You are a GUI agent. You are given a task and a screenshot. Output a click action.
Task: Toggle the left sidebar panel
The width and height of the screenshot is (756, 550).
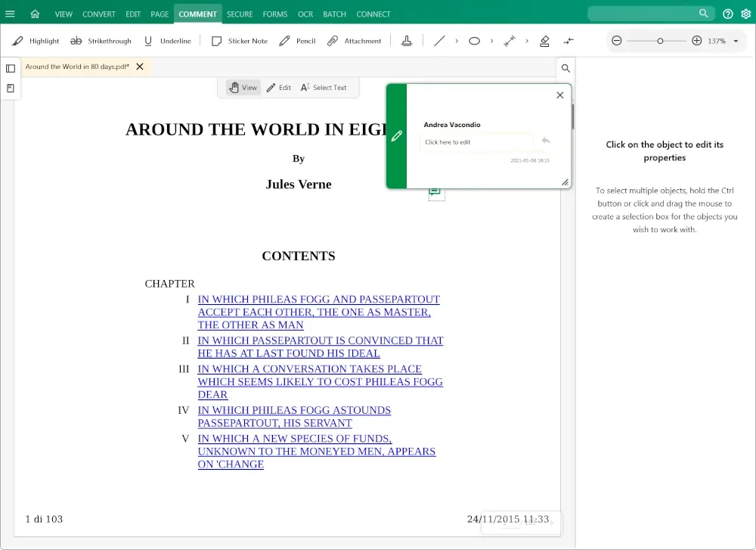(x=11, y=68)
